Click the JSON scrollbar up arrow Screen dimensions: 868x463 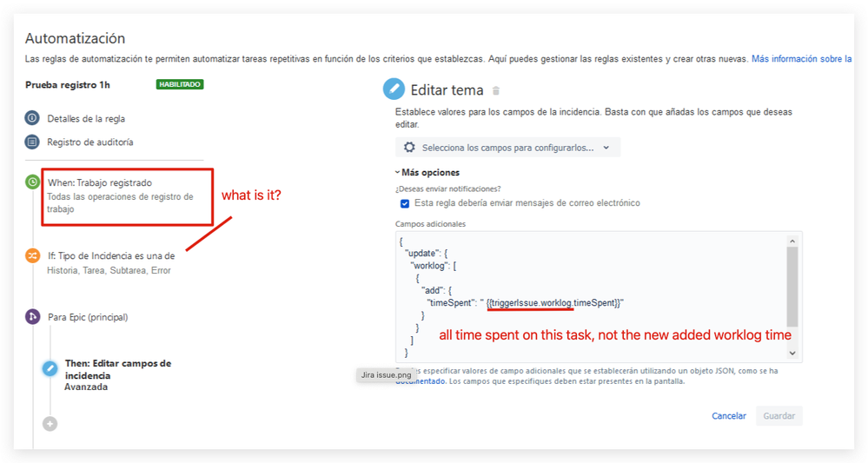pyautogui.click(x=792, y=241)
